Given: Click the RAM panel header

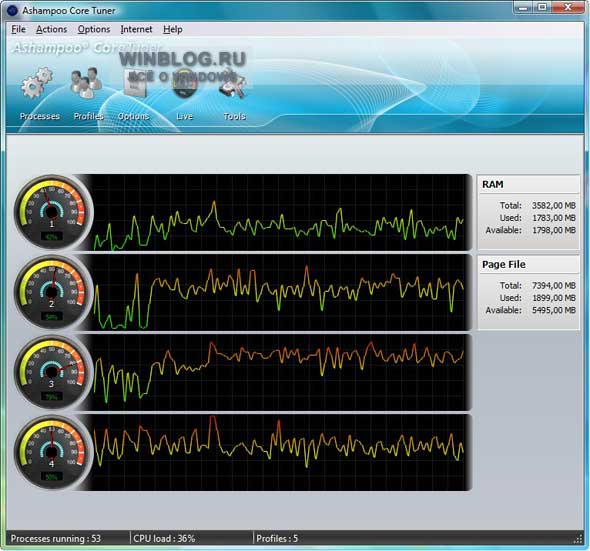Looking at the screenshot, I should pos(529,184).
